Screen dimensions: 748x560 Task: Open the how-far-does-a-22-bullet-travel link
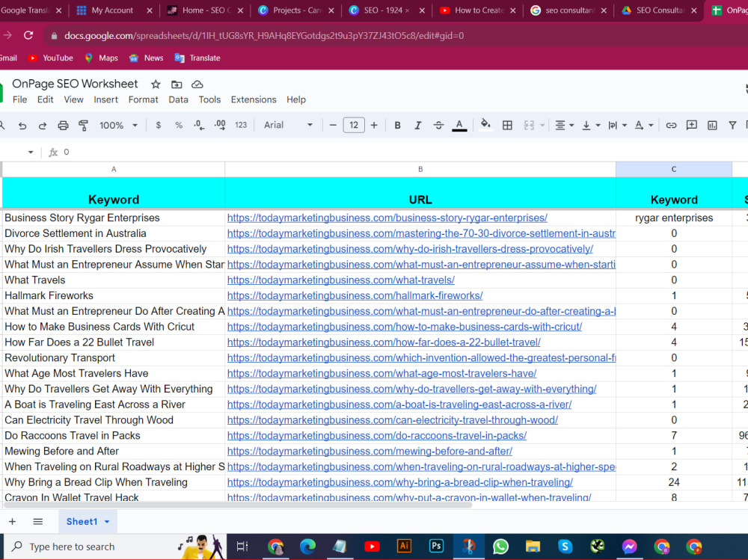[384, 342]
